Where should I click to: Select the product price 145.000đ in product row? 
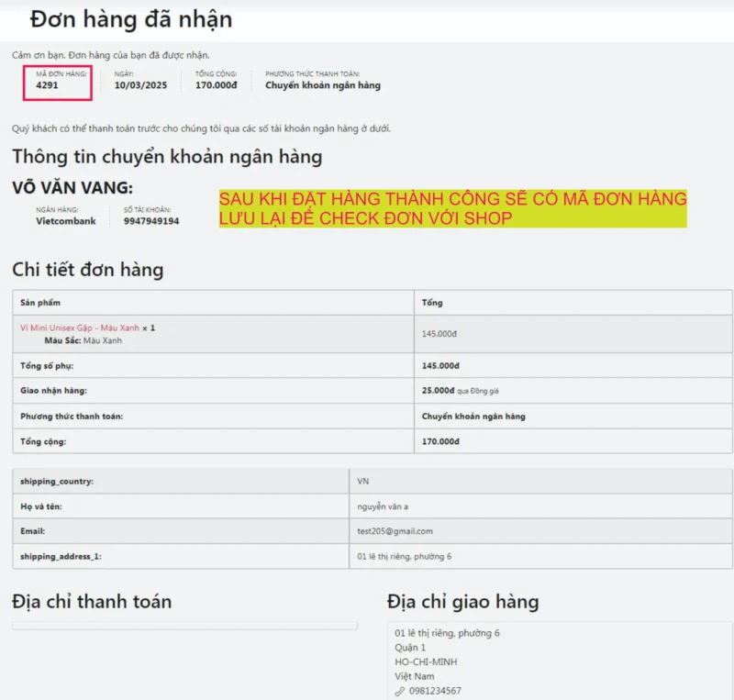[439, 334]
